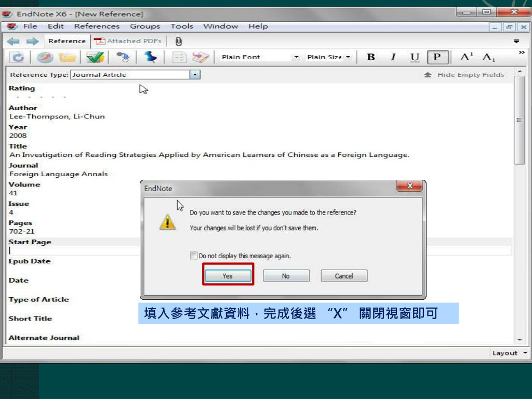Click Hide Empty Fields link
Screen dimensions: 532x399
(x=464, y=75)
